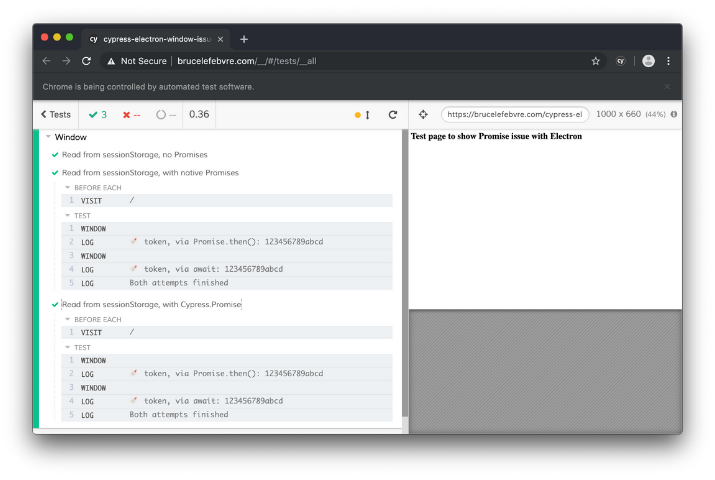This screenshot has width=715, height=480.
Task: Go back to the Tests list
Action: pyautogui.click(x=56, y=115)
